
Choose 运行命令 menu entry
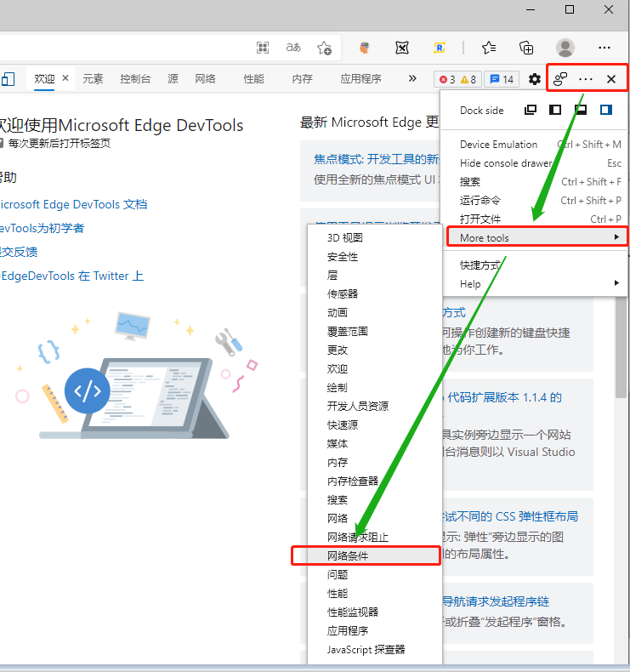(x=533, y=200)
